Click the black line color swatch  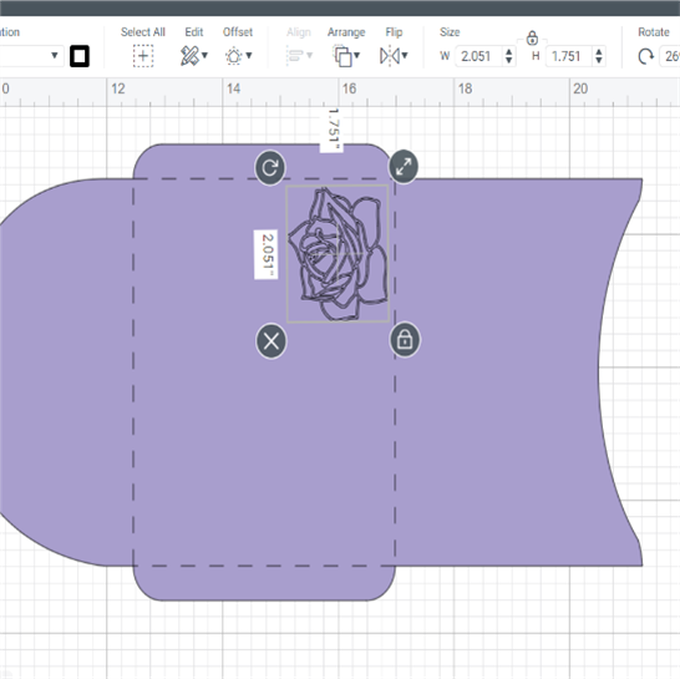click(80, 56)
